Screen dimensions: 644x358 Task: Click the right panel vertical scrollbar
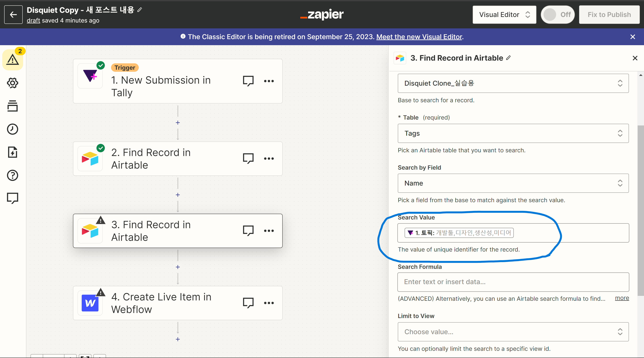(x=641, y=210)
